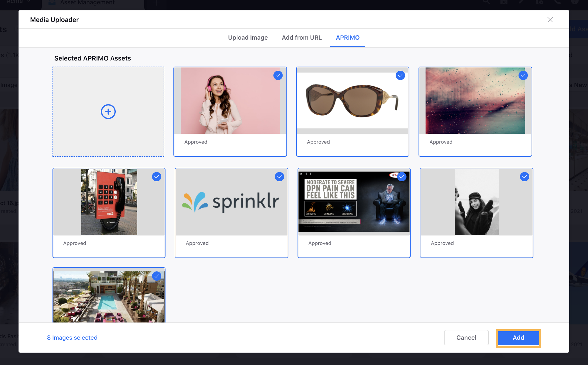
Task: Open the woman with pink headphones thumbnail
Action: [x=230, y=101]
